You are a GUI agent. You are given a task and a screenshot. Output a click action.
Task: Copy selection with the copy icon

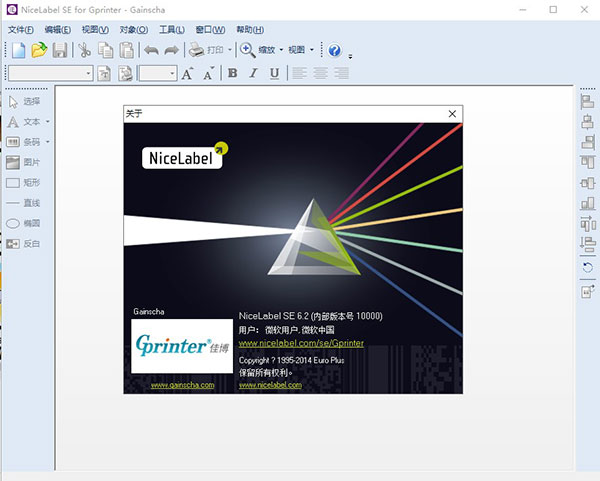105,50
